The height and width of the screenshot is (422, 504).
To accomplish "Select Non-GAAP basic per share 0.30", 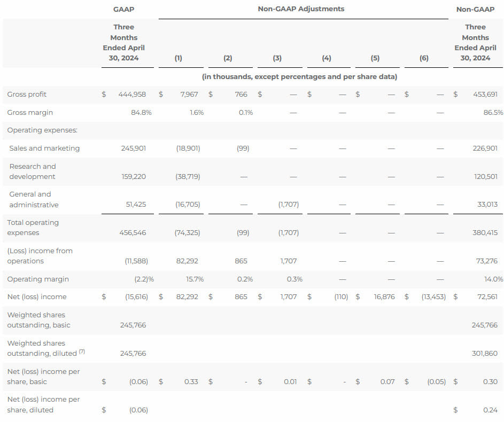I will (x=490, y=382).
